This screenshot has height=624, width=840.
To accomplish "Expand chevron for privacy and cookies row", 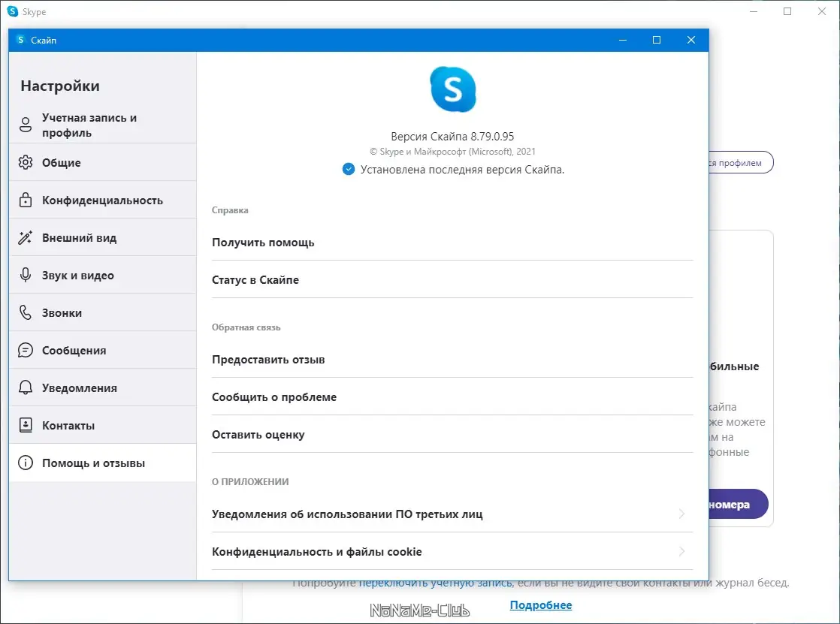I will coord(681,552).
